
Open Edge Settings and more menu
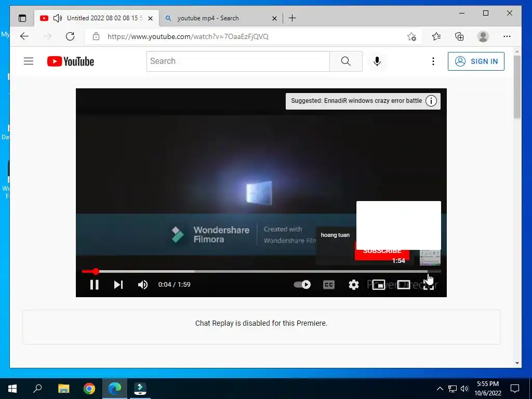tap(507, 36)
